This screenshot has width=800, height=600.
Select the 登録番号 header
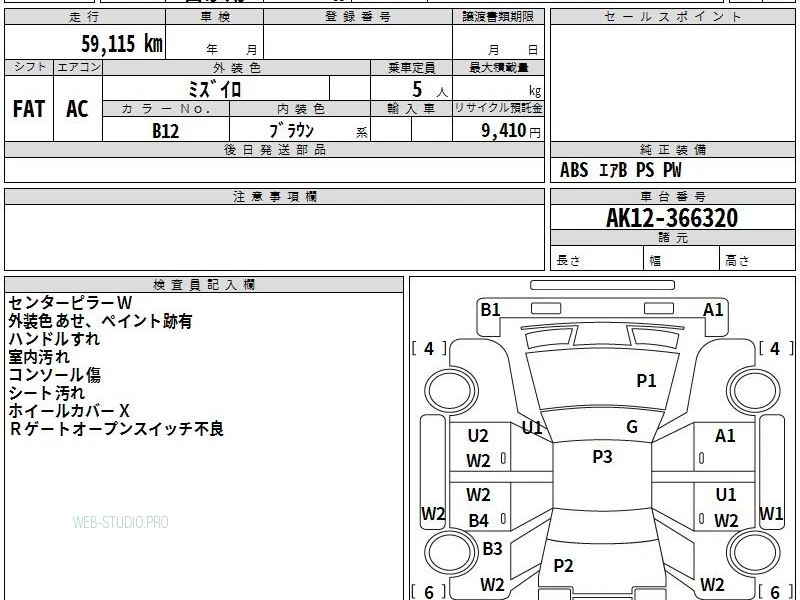[x=358, y=17]
